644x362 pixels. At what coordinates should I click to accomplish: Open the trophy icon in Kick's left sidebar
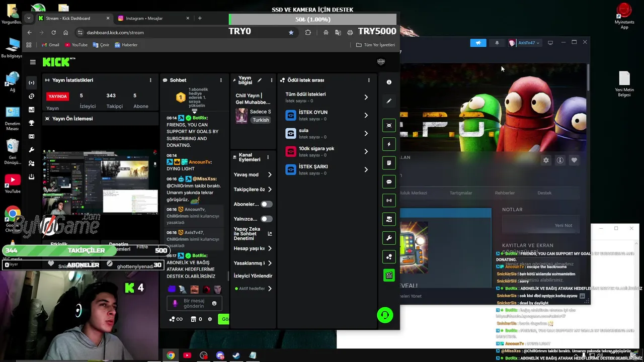[32, 123]
